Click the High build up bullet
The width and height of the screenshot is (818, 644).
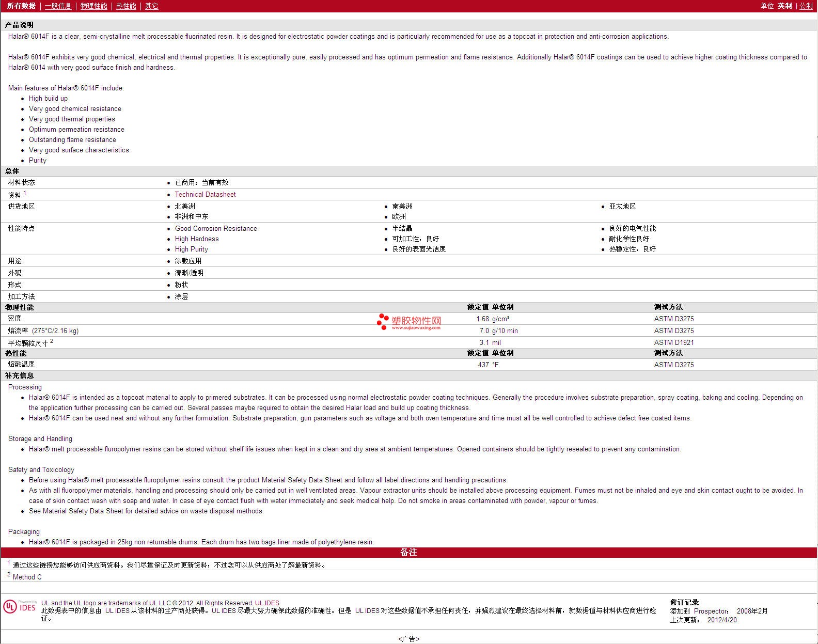click(48, 99)
